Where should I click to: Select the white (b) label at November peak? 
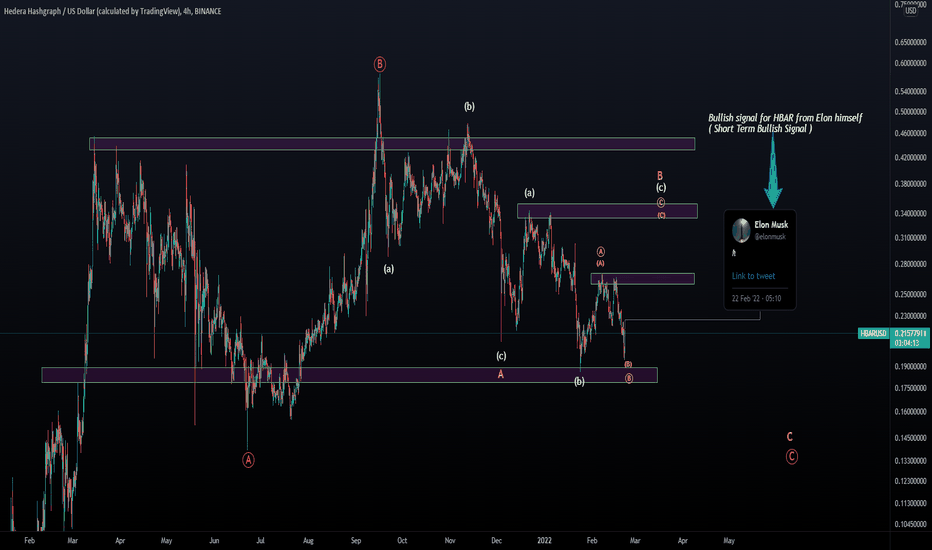pos(469,106)
